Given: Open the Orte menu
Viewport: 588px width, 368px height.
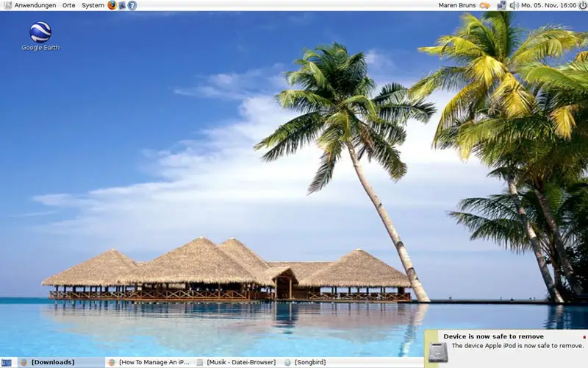Looking at the screenshot, I should (x=68, y=5).
